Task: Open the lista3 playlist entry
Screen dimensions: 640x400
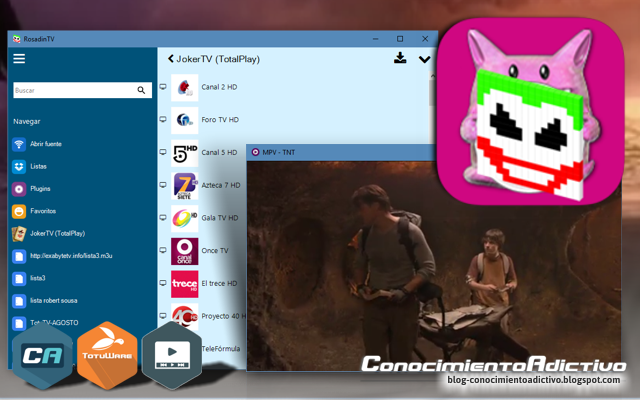Action: tap(38, 278)
